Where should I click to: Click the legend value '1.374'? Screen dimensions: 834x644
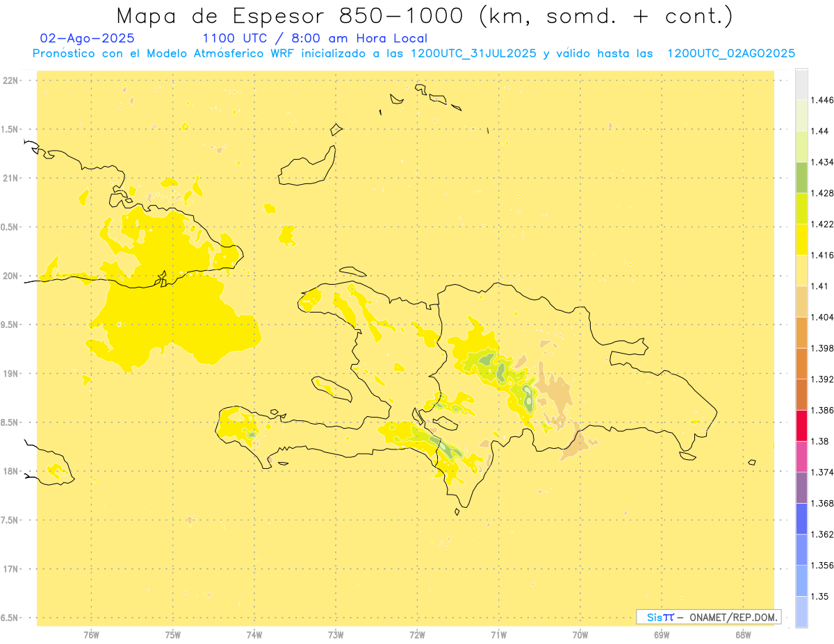pos(821,472)
